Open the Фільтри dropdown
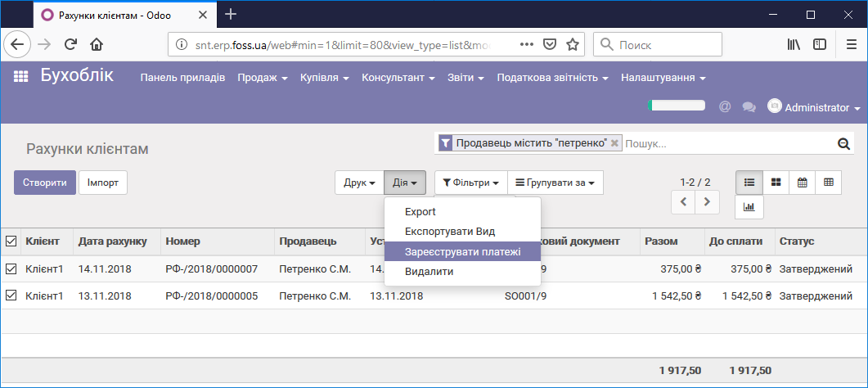 point(471,183)
